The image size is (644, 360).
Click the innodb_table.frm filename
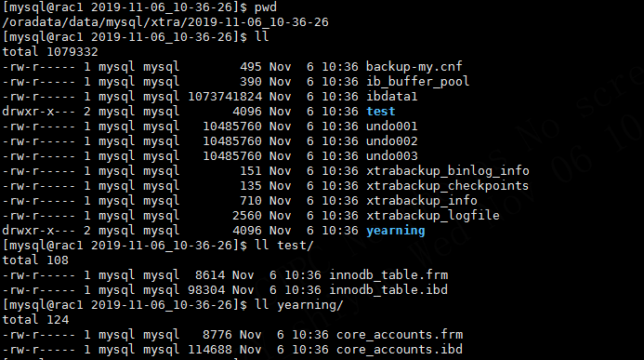[388, 275]
